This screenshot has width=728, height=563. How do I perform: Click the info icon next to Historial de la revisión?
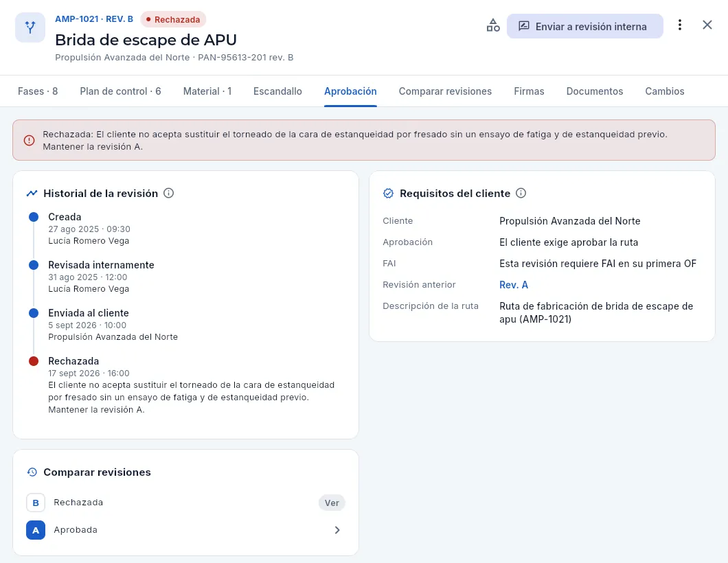(x=168, y=193)
